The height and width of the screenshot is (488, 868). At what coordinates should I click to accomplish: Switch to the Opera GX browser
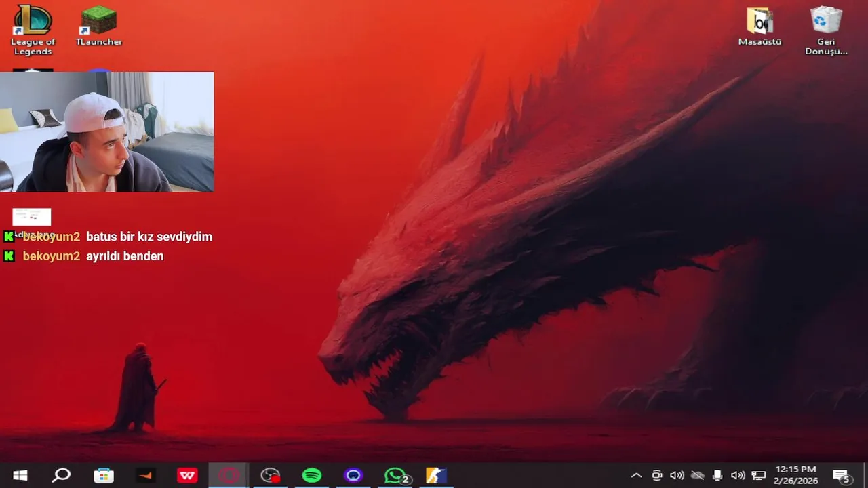229,476
